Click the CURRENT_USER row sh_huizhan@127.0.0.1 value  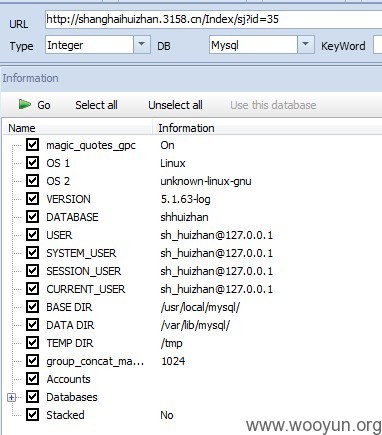click(x=216, y=289)
